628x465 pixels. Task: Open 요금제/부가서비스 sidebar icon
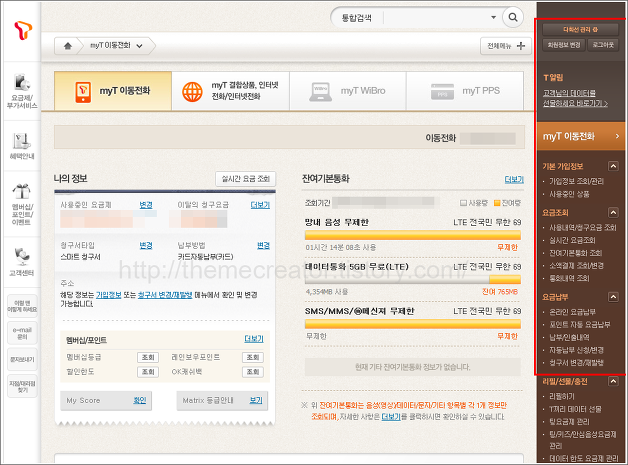coord(22,83)
